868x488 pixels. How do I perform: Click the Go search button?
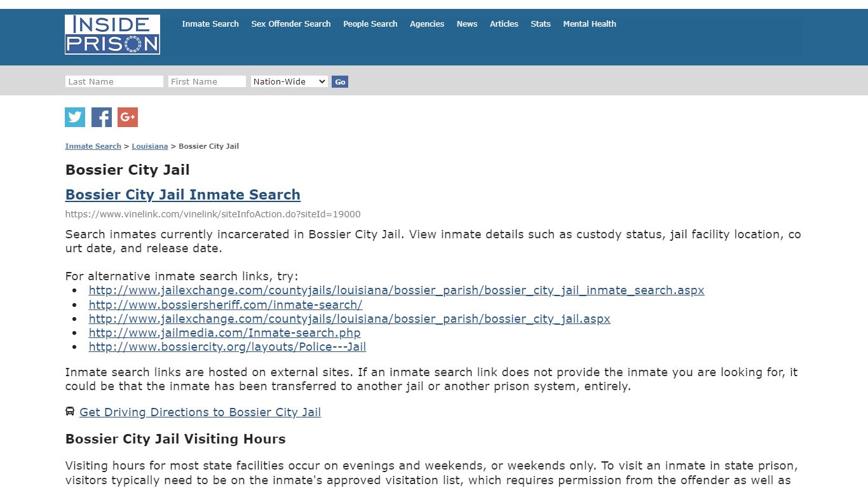coord(340,81)
